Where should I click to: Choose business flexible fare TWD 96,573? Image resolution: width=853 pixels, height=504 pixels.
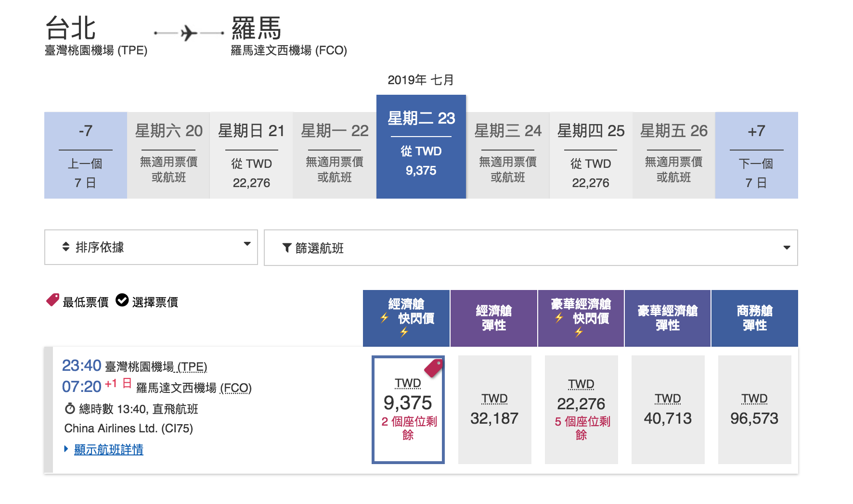(755, 410)
